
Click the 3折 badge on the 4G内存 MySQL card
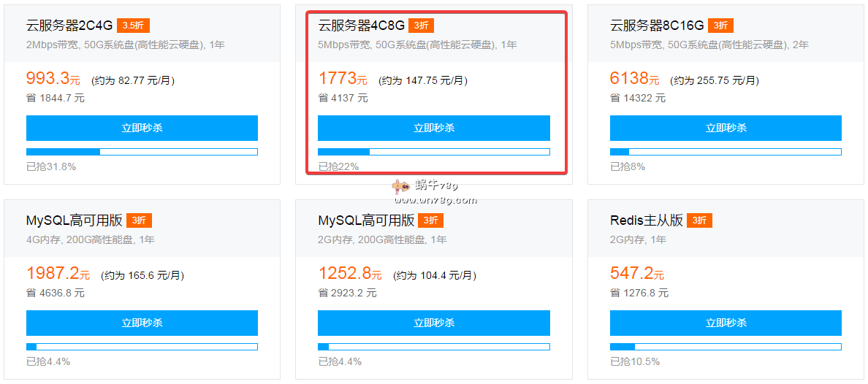139,220
